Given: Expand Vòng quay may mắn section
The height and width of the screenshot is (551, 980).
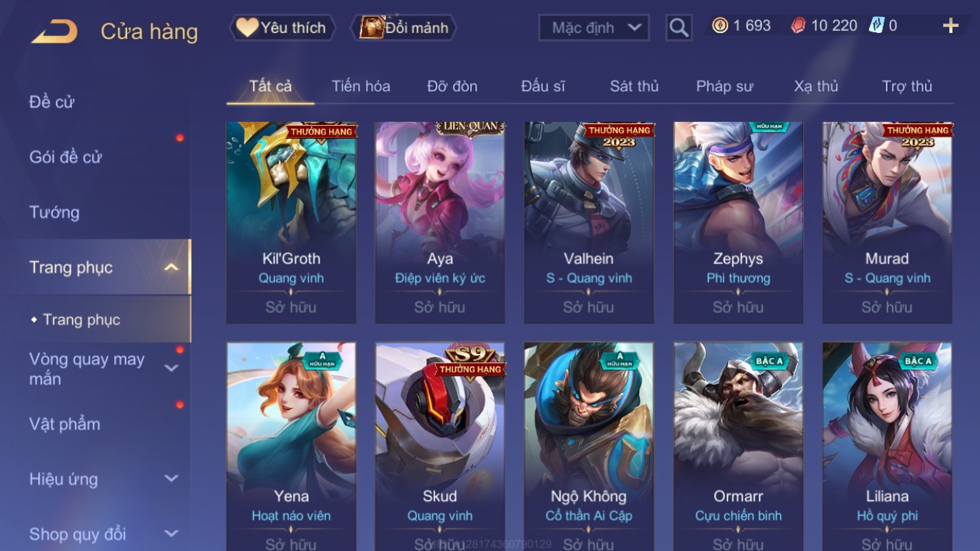Looking at the screenshot, I should [x=171, y=368].
